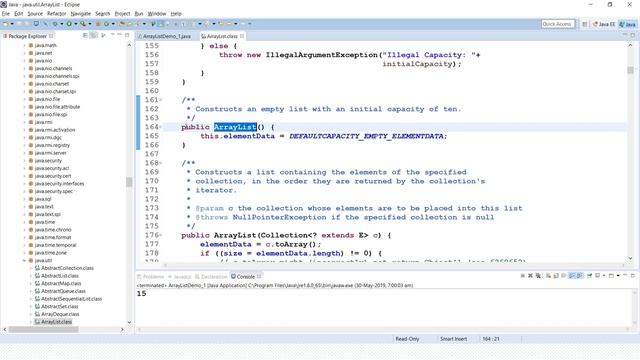640x360 pixels.
Task: Collapse the java.util package node
Action: (24, 260)
